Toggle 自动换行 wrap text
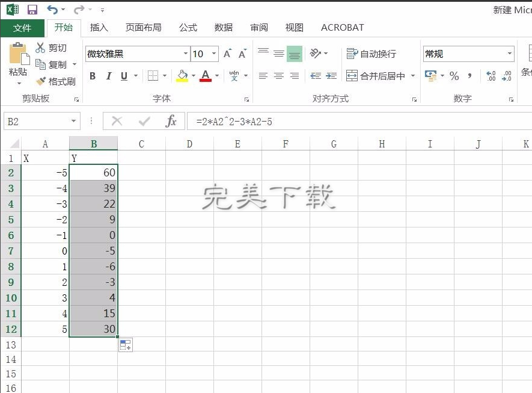 pyautogui.click(x=371, y=54)
